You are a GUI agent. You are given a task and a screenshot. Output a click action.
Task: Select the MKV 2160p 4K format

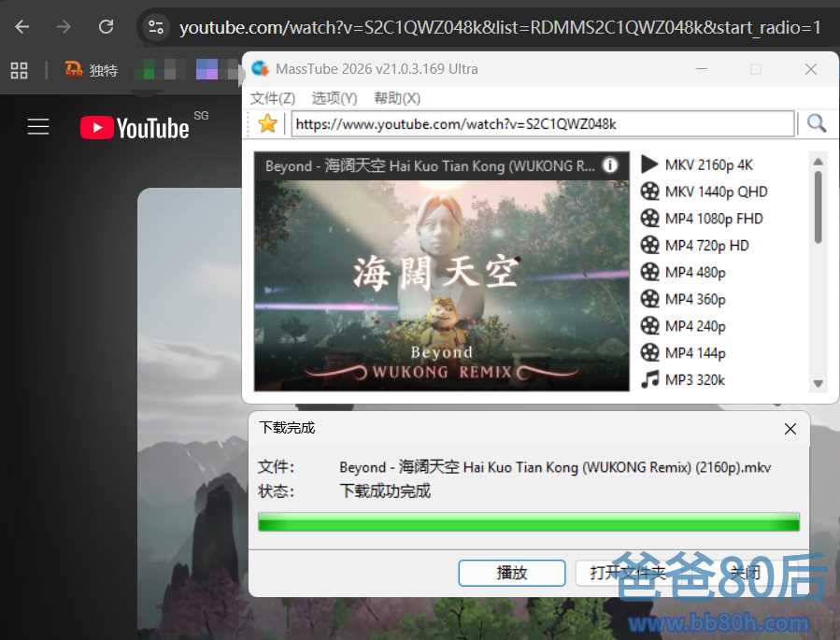click(708, 165)
